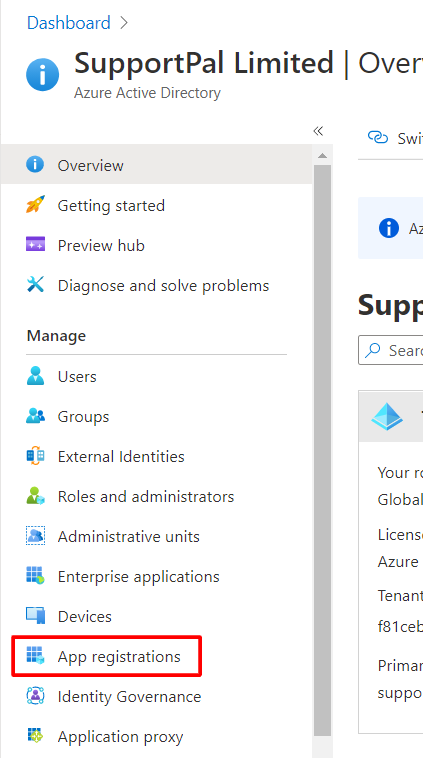
Task: Click the tenant search input field
Action: pos(391,350)
